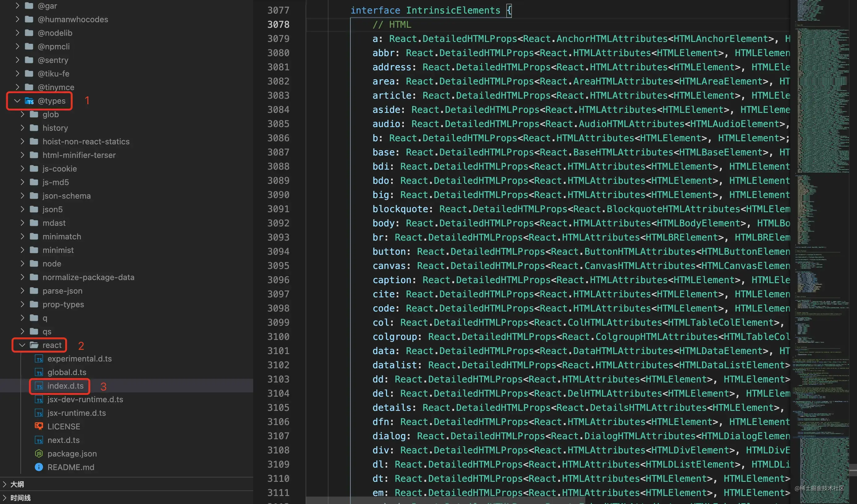This screenshot has height=504, width=857.
Task: Click the package.json Node.js icon
Action: click(x=39, y=453)
